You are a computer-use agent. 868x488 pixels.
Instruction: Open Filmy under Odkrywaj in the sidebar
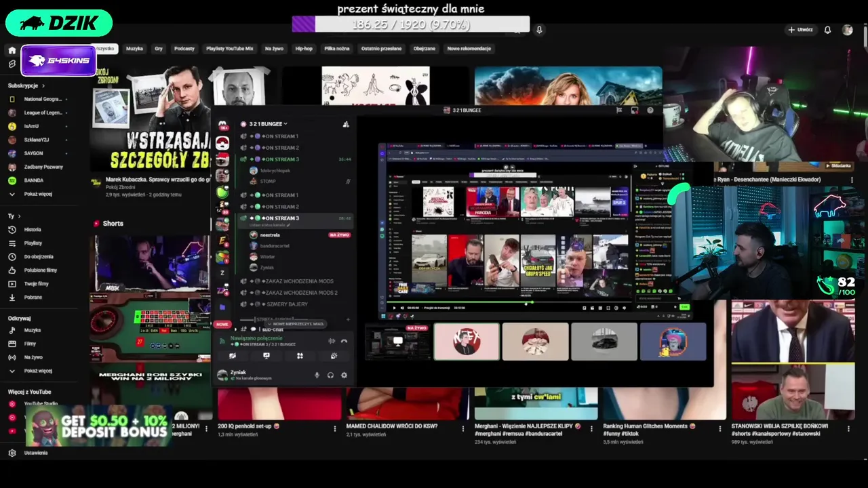pos(31,344)
